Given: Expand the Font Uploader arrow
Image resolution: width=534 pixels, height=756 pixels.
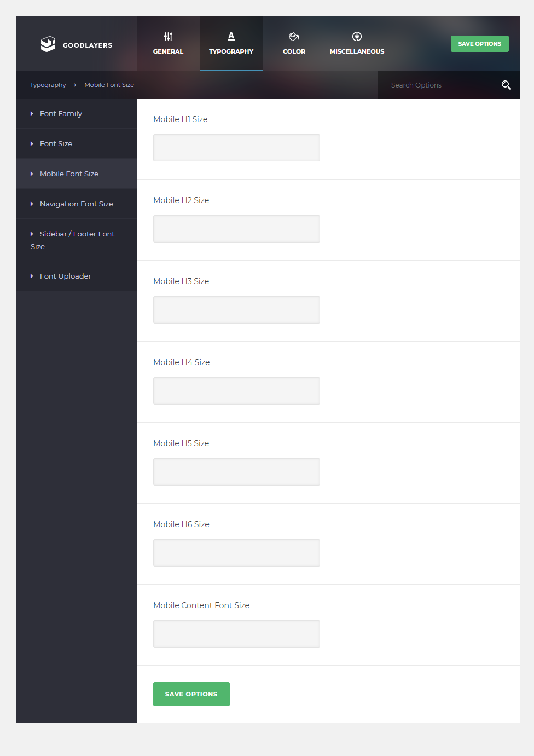Looking at the screenshot, I should point(32,276).
